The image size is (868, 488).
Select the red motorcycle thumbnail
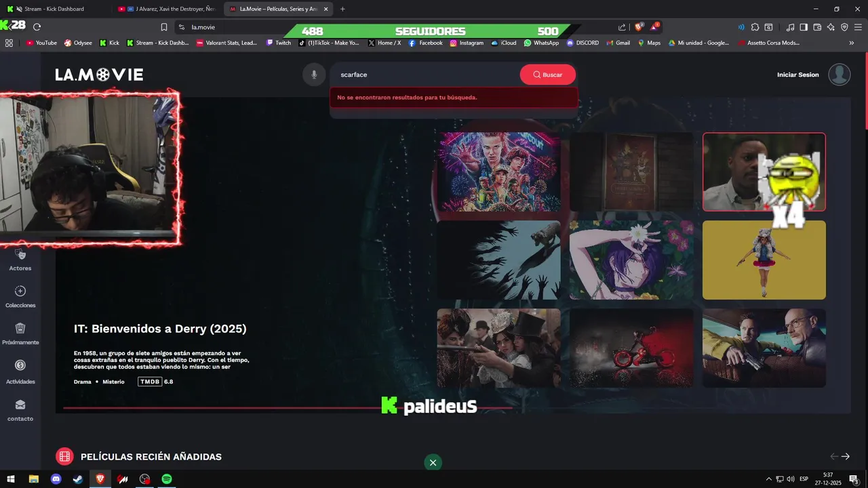tap(631, 348)
